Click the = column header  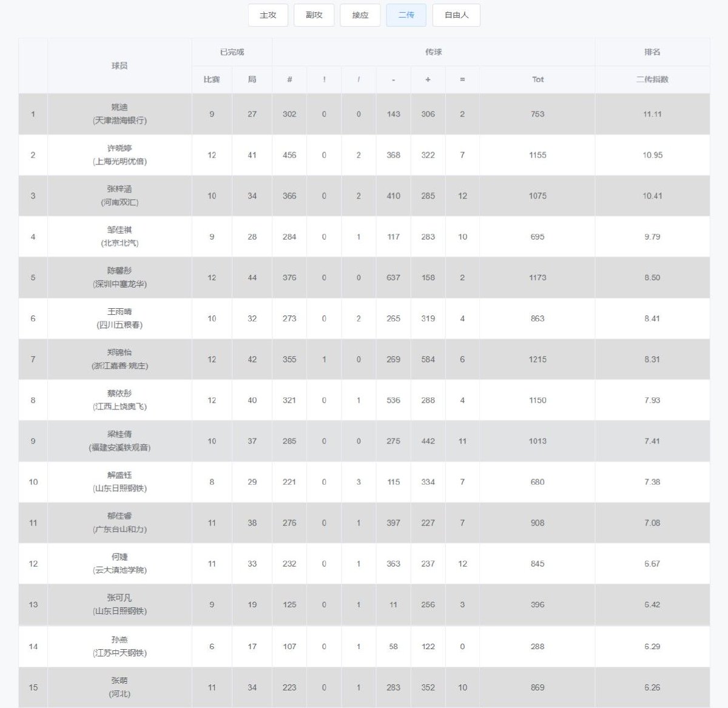[x=462, y=79]
